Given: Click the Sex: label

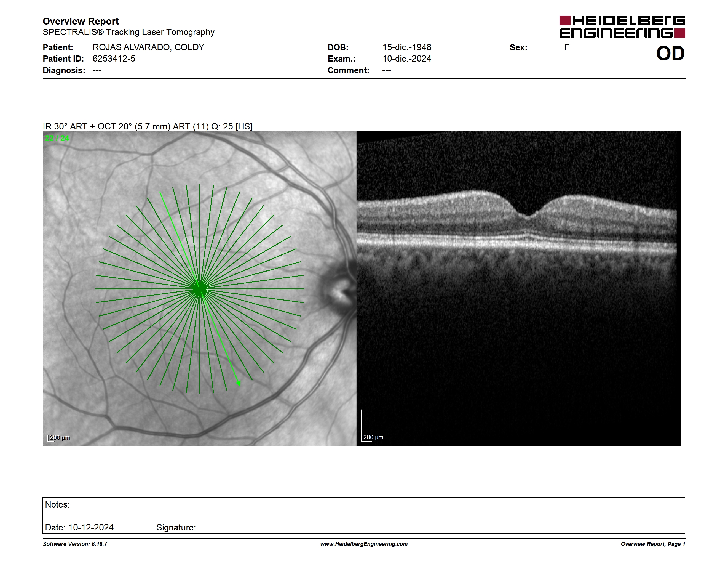Looking at the screenshot, I should click(518, 47).
